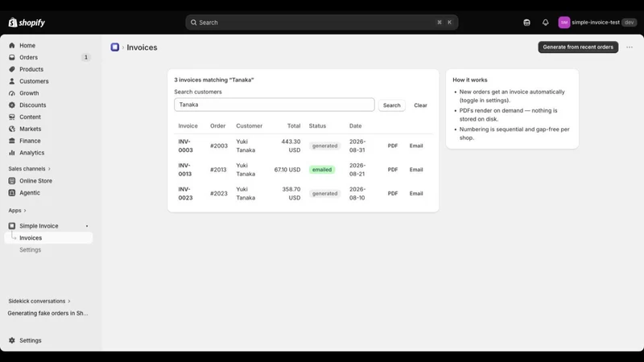Viewport: 644px width, 362px height.
Task: Open the three-dot more actions menu
Action: pos(630,47)
